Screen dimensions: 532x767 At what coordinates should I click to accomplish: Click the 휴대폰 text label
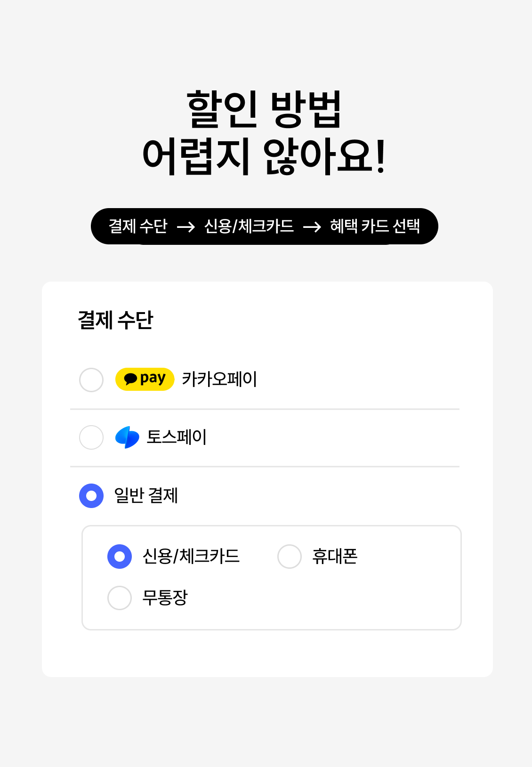(x=335, y=556)
